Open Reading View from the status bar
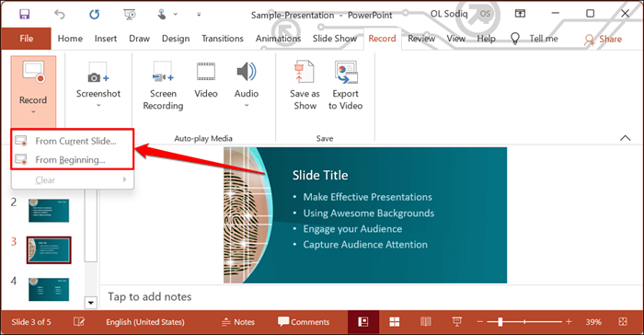Screen dimensions: 644x335 coord(425,322)
